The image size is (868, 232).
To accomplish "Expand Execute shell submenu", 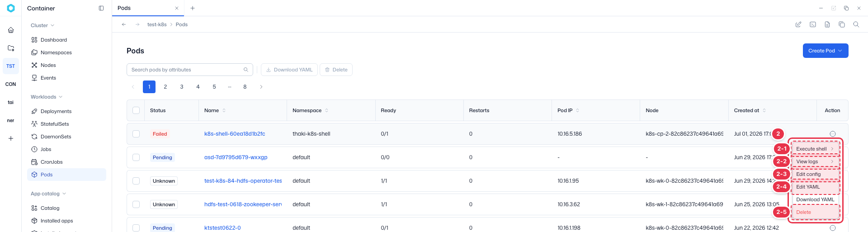I will coord(816,149).
